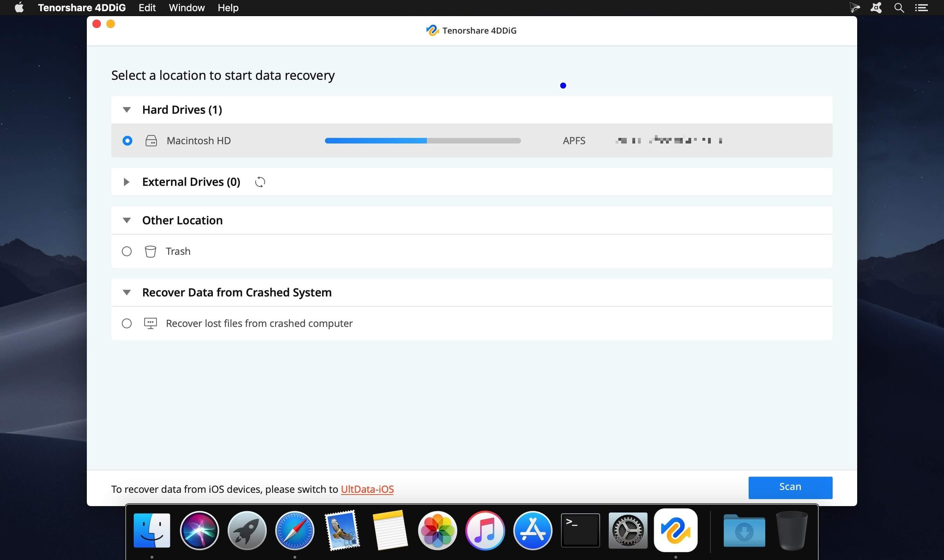
Task: Expand the External Drives section
Action: 126,181
